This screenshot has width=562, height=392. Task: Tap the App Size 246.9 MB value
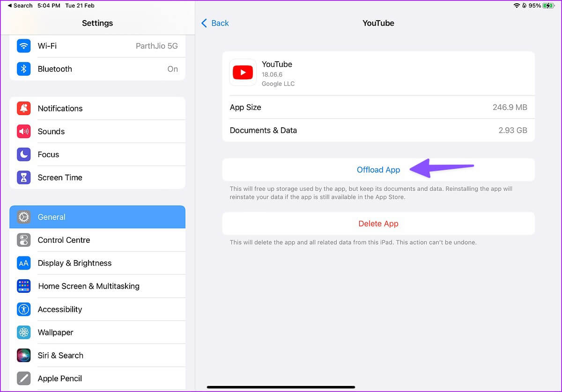coord(510,107)
